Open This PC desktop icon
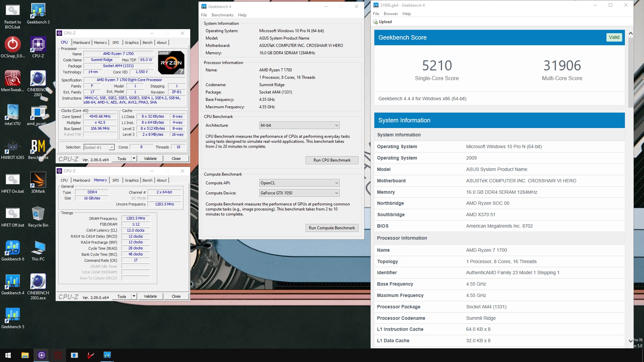Screen dimensions: 644x362 pyautogui.click(x=38, y=250)
